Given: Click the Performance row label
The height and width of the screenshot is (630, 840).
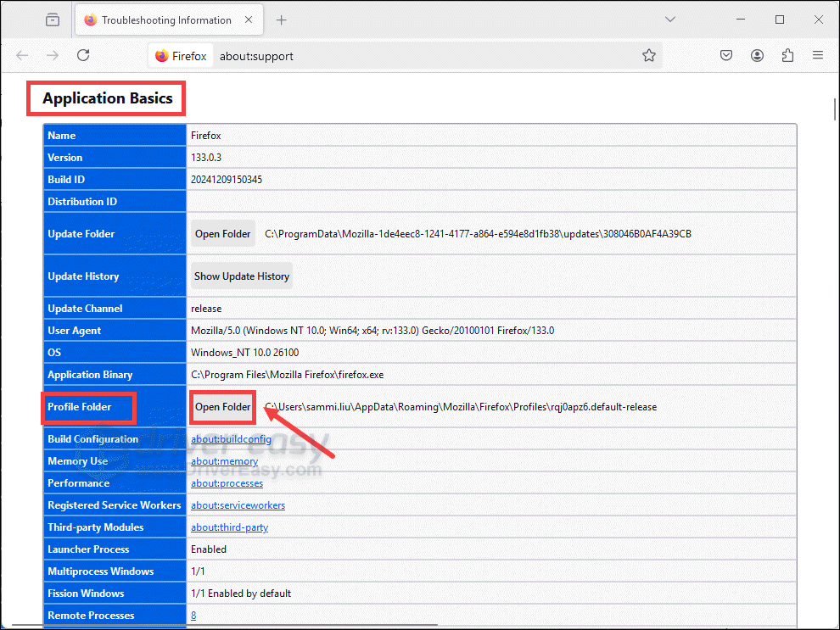Looking at the screenshot, I should [78, 483].
